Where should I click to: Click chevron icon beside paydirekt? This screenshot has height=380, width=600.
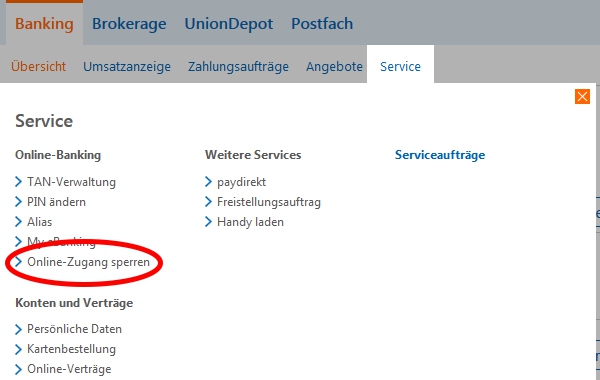(x=208, y=181)
